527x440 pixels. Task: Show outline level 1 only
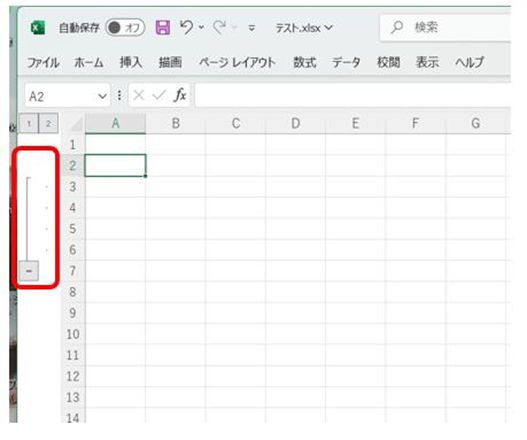coord(29,124)
